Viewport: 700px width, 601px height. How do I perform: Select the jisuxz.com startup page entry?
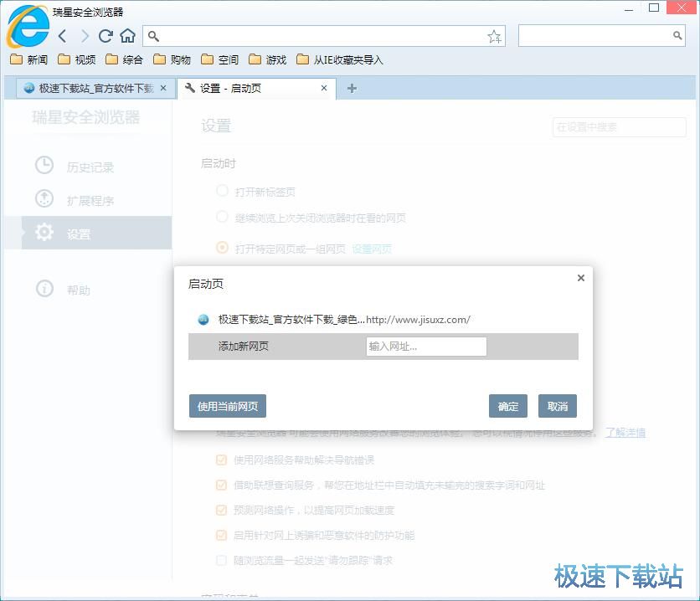coord(383,320)
